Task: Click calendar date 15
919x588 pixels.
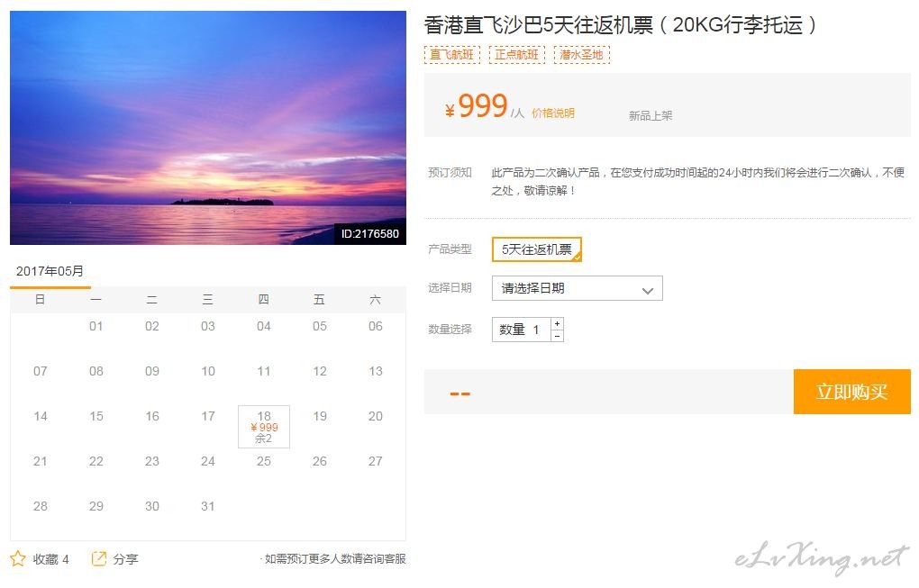Action: point(96,416)
